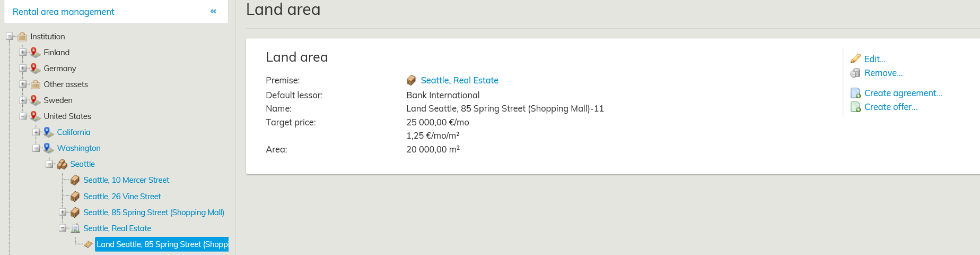980x255 pixels.
Task: Click the Create offer document icon
Action: (855, 107)
